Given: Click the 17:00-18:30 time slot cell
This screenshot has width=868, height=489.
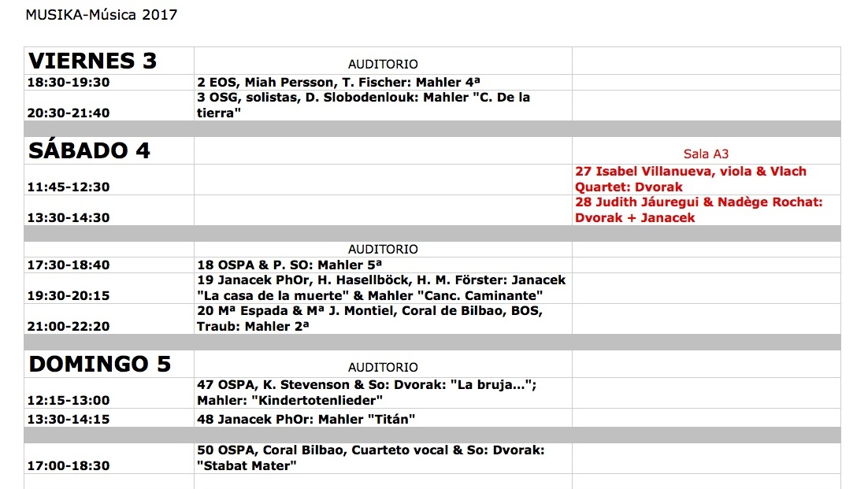Looking at the screenshot, I should tap(69, 465).
